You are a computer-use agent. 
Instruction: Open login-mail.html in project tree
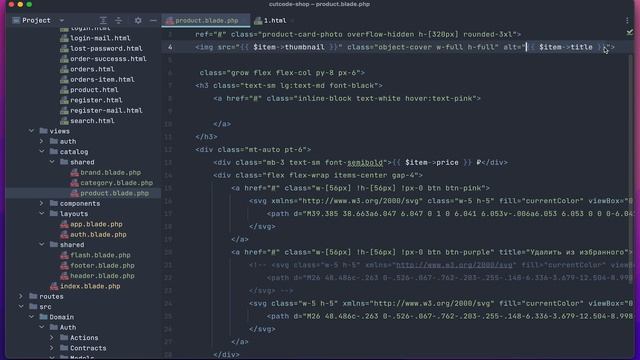point(100,38)
